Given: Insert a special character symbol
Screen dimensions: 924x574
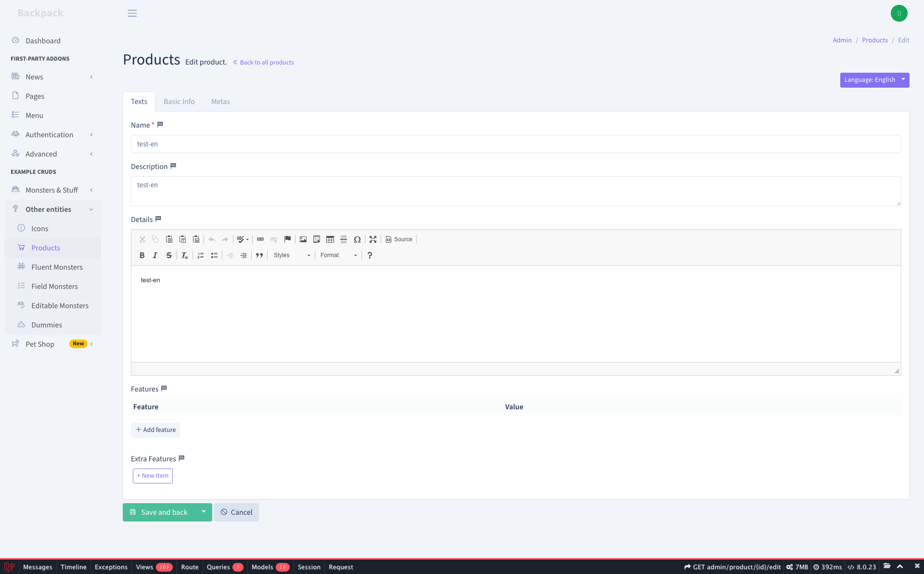Looking at the screenshot, I should (x=358, y=239).
